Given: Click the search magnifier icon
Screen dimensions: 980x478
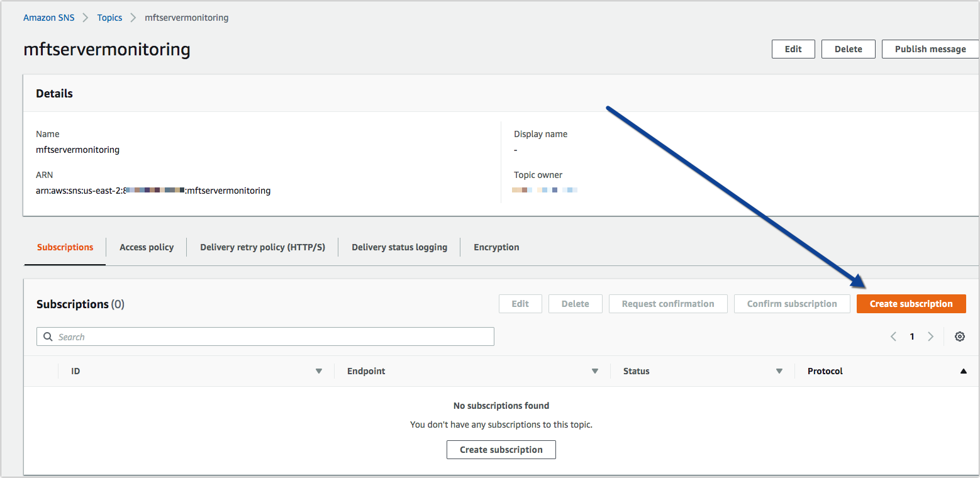Looking at the screenshot, I should click(48, 337).
